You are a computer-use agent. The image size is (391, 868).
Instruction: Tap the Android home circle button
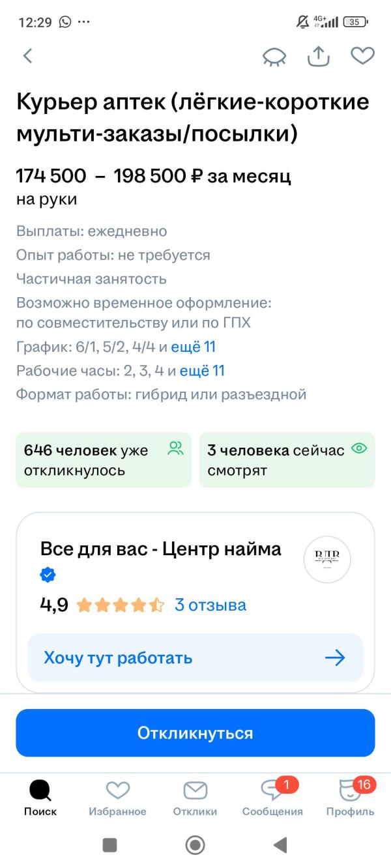pos(195,845)
